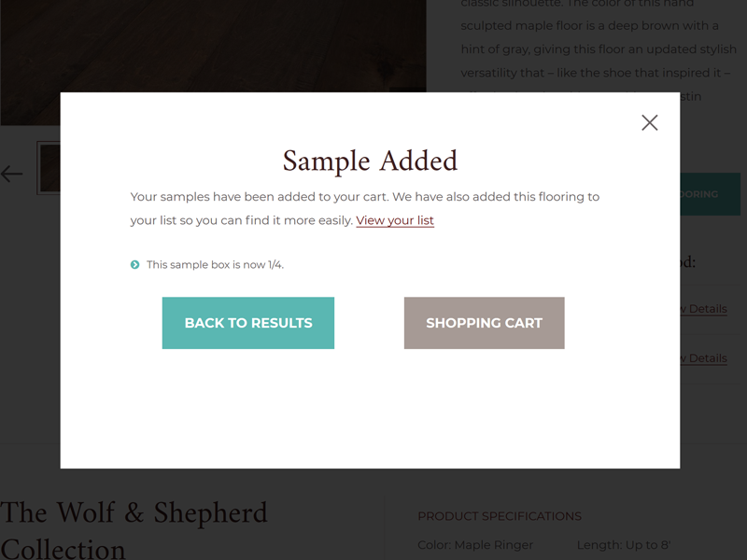The width and height of the screenshot is (747, 560).
Task: Click the large dark flooring product image
Action: click(x=213, y=47)
